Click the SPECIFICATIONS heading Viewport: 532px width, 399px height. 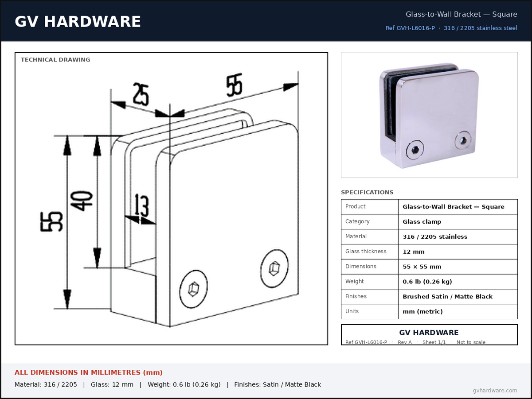[367, 192]
